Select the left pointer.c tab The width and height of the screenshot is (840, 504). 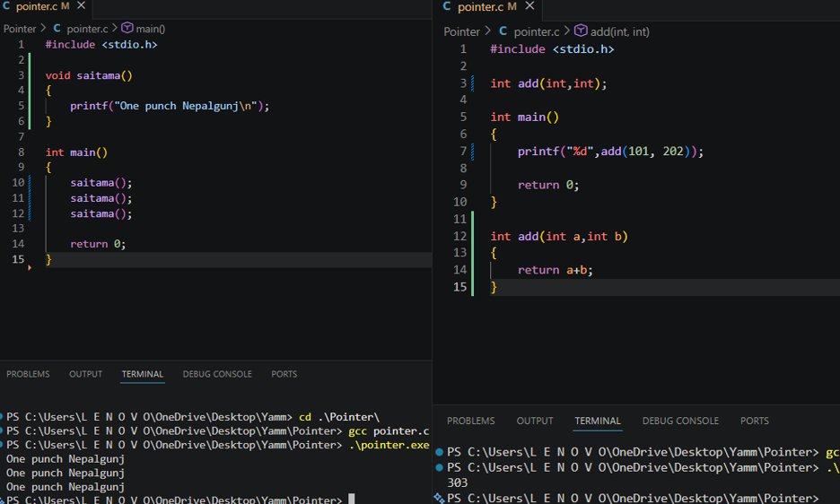coord(44,6)
